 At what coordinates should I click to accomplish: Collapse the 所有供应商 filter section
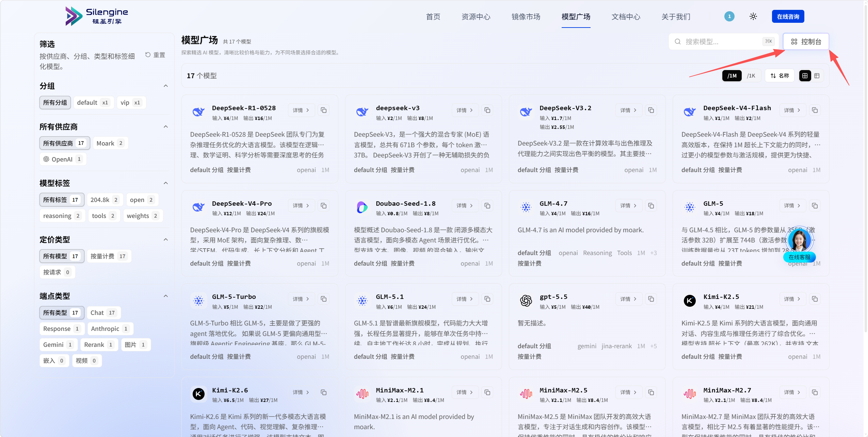tap(166, 127)
